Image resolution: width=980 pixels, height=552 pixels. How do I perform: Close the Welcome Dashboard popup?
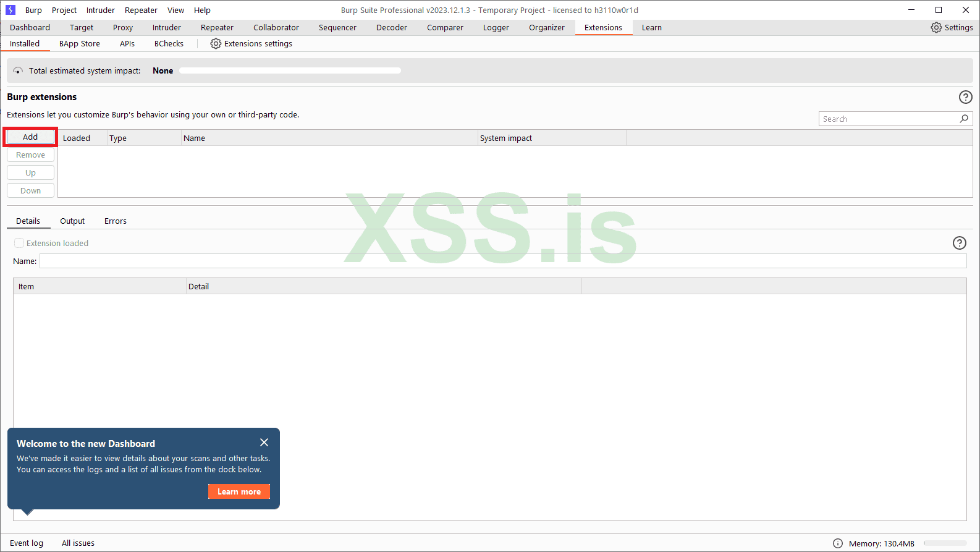[264, 443]
